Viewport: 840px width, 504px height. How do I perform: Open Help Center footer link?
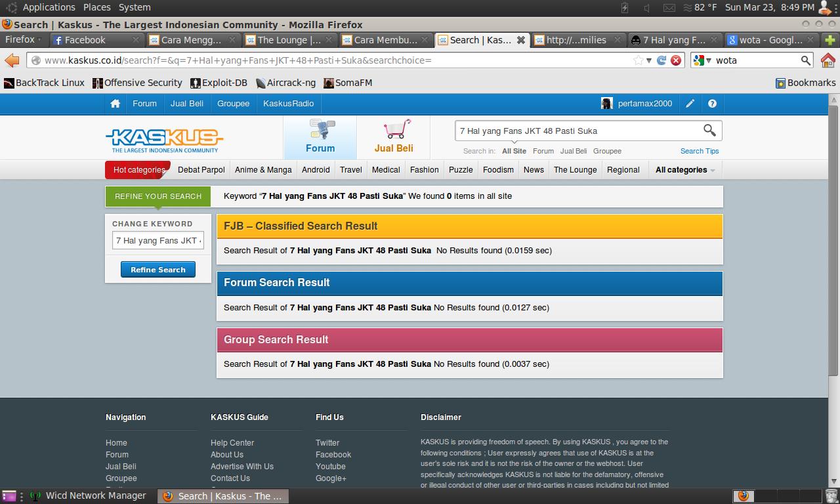[x=232, y=443]
